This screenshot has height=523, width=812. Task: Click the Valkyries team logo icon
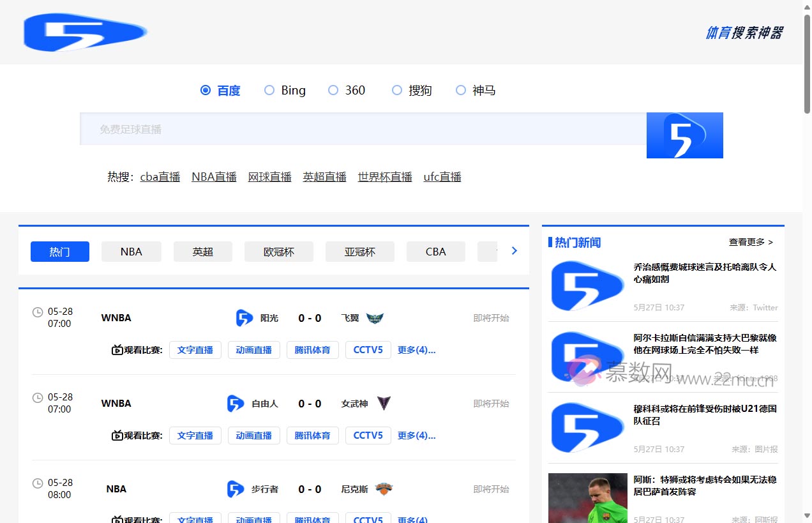pyautogui.click(x=383, y=404)
